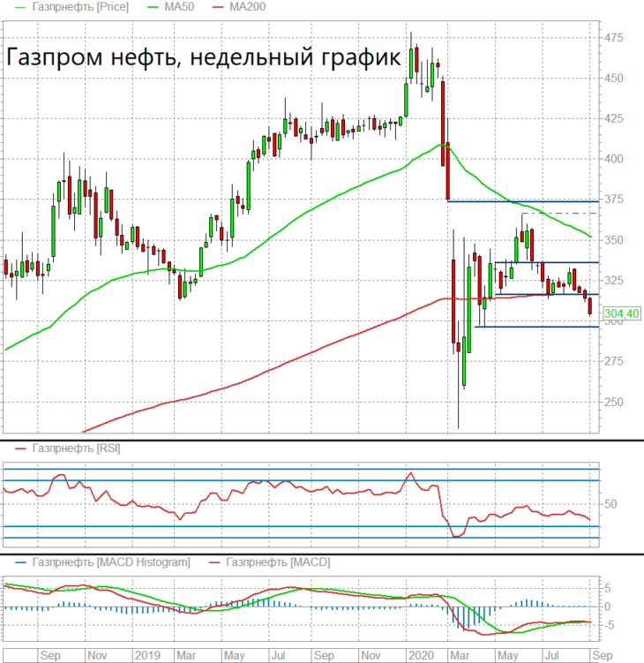The image size is (644, 663).
Task: Click the 2019 label on time axis
Action: point(147,655)
